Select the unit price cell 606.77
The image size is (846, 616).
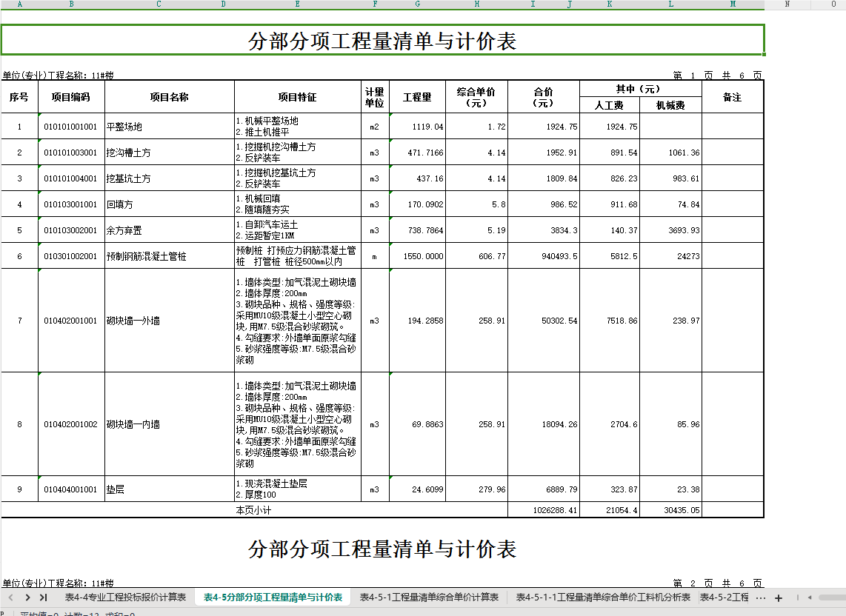click(x=476, y=256)
